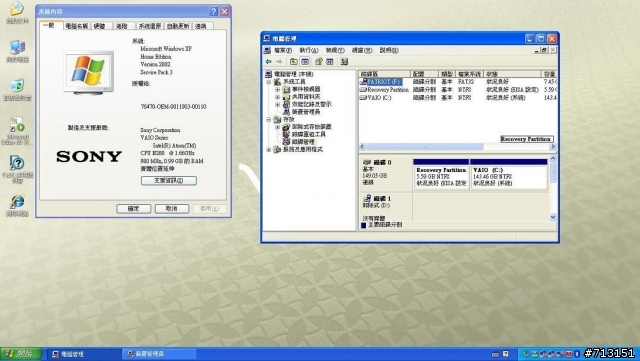Viewport: 640px width, 361px height.
Task: Select the 共用資料夾 (Shared Folders) tree node
Action: 306,97
